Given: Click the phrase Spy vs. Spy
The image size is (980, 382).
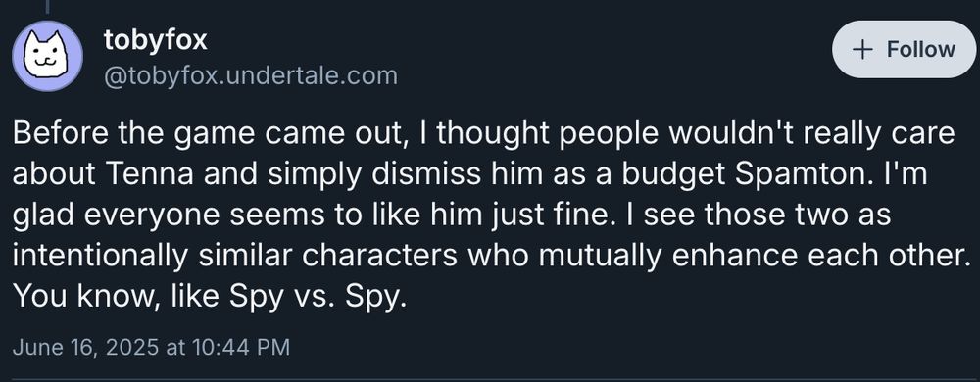Looking at the screenshot, I should [x=318, y=299].
